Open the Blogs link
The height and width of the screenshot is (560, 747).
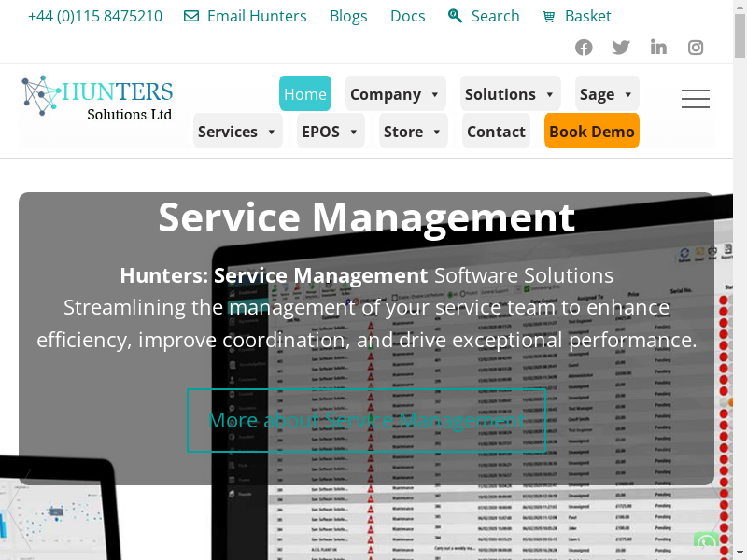coord(348,16)
